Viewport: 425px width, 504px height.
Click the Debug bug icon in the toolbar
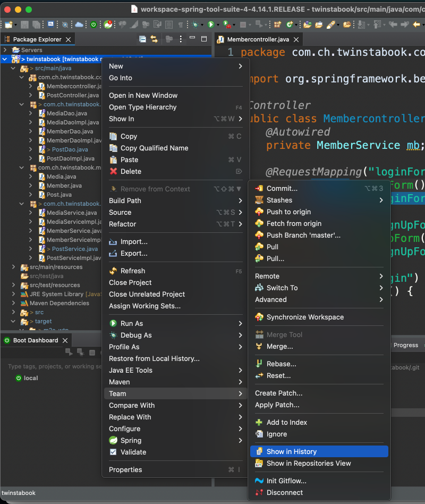tap(195, 24)
